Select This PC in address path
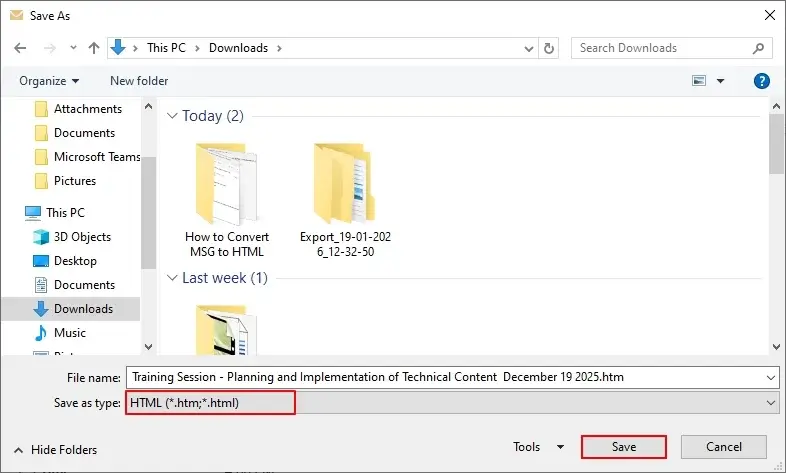 (x=166, y=48)
